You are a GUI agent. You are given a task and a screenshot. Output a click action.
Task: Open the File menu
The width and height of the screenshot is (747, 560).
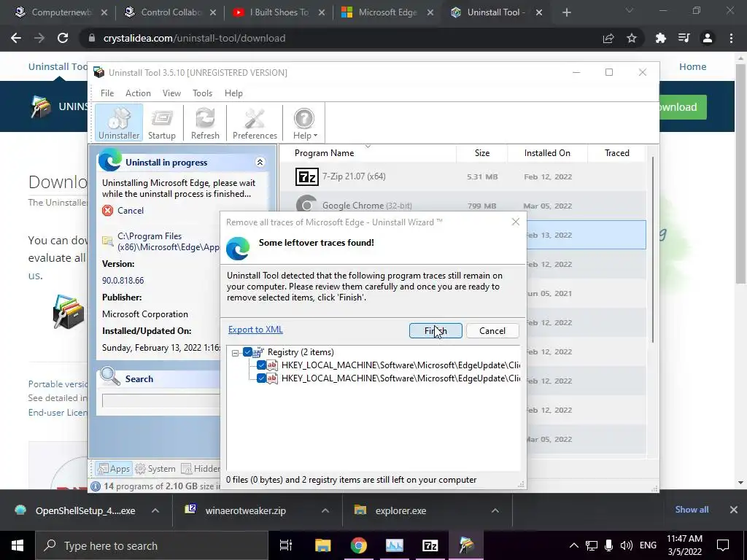[107, 93]
